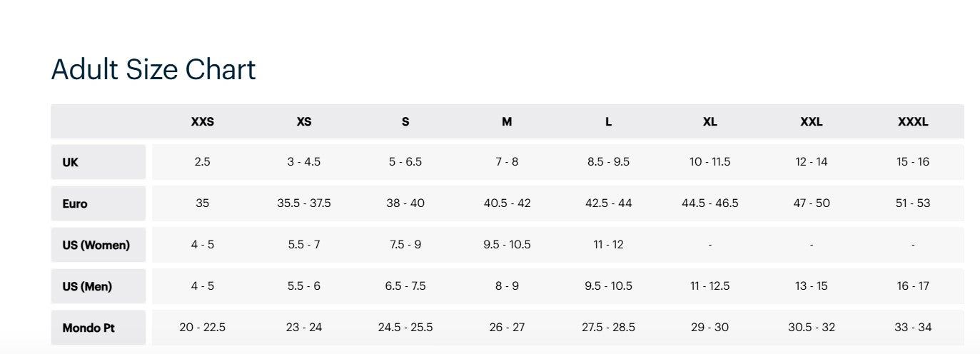980x354 pixels.
Task: Click the UK cell 15 - 16
Action: (913, 162)
